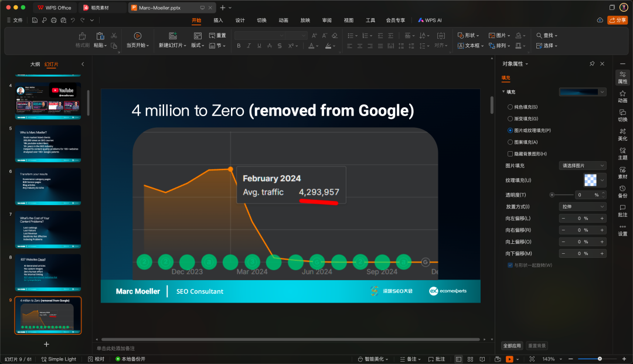Open the animation (动画) sidebar panel
633x364 pixels.
[x=622, y=97]
